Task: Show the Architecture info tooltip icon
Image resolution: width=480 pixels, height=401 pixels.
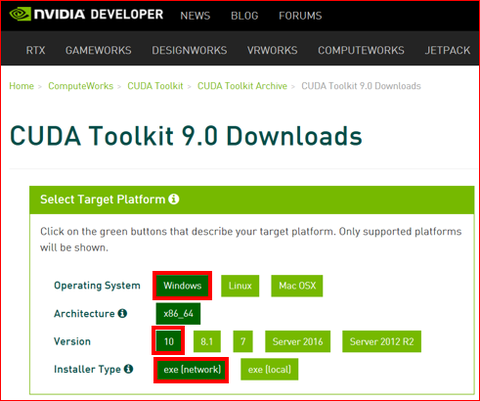Action: [x=123, y=313]
